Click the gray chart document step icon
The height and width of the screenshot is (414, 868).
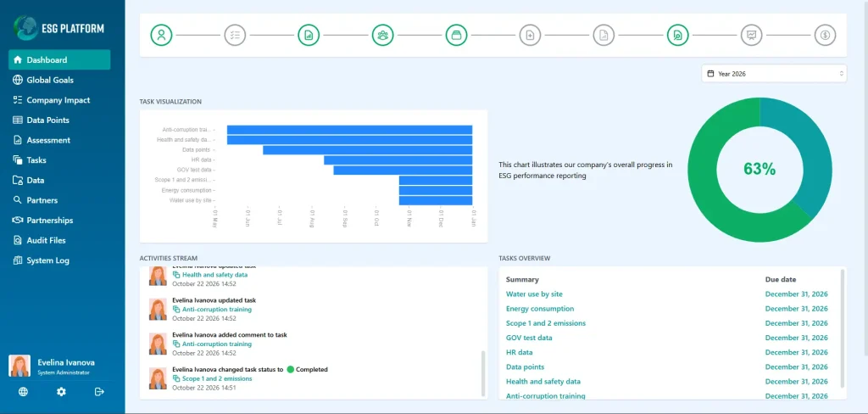click(x=604, y=35)
